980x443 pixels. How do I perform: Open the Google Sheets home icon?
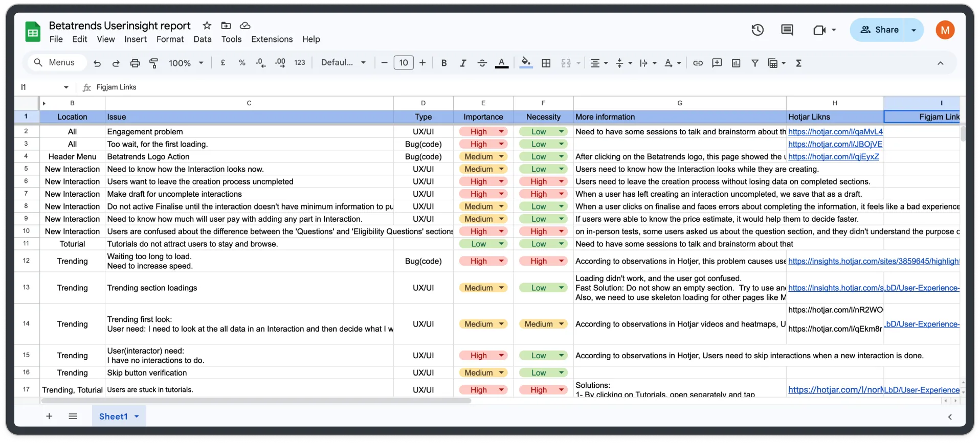click(x=33, y=32)
